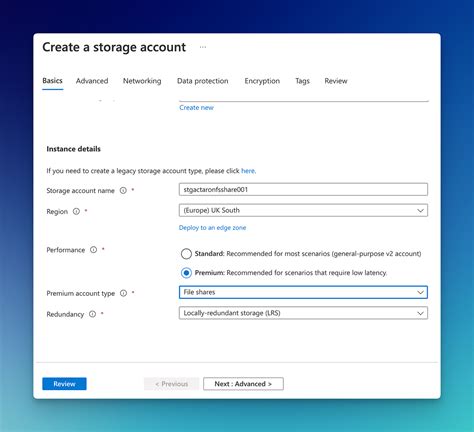Click into the Storage account name field
This screenshot has height=432, width=474.
pyautogui.click(x=303, y=189)
